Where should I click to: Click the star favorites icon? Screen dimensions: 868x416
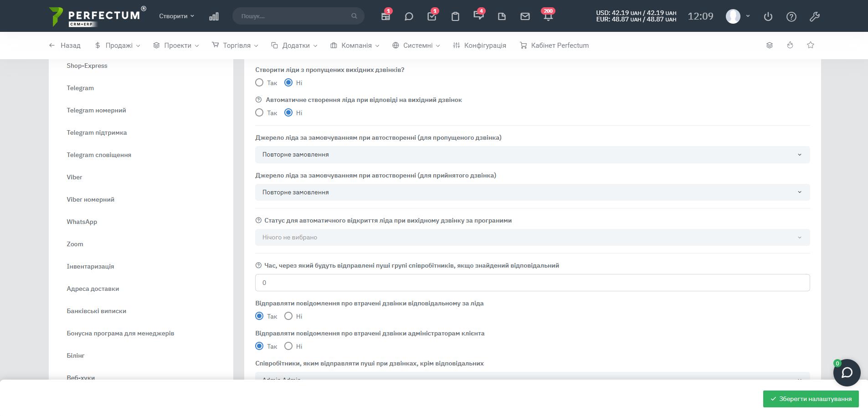811,45
